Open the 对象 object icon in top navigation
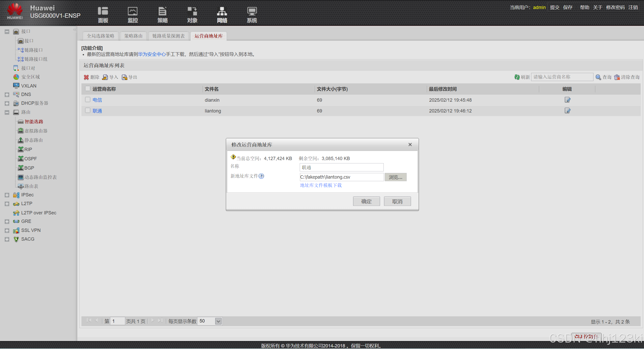This screenshot has width=644, height=349. tap(192, 12)
